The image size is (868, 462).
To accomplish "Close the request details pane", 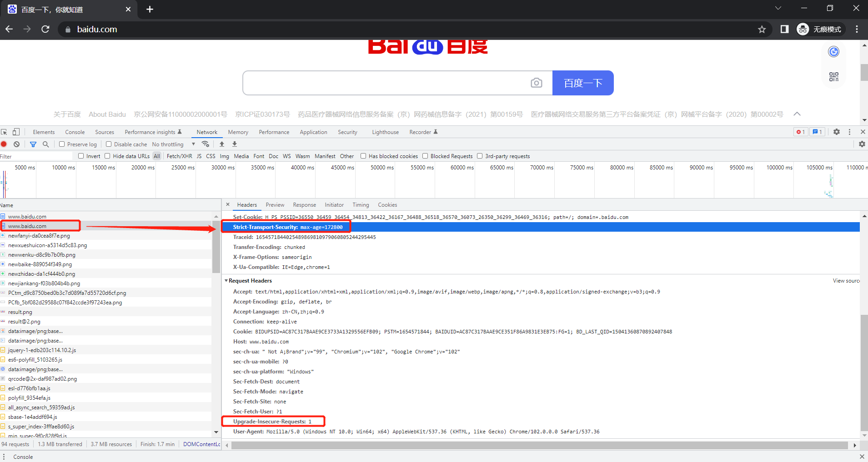I will pos(228,204).
